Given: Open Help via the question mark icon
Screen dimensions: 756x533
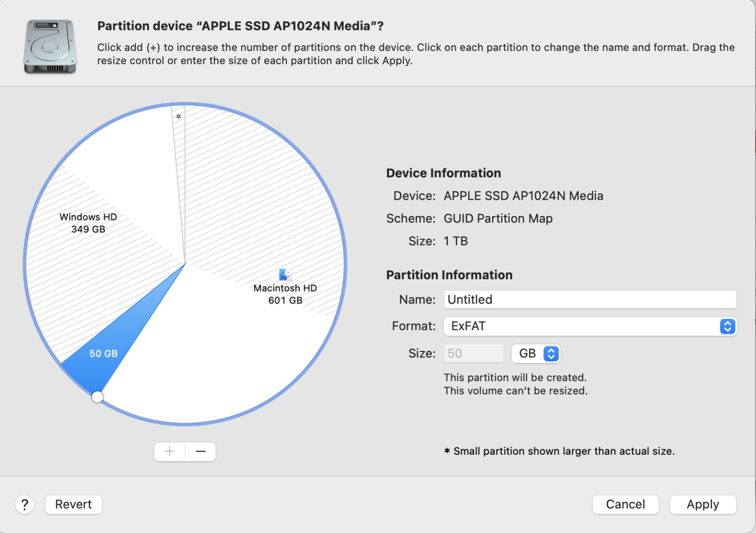Looking at the screenshot, I should coord(25,504).
